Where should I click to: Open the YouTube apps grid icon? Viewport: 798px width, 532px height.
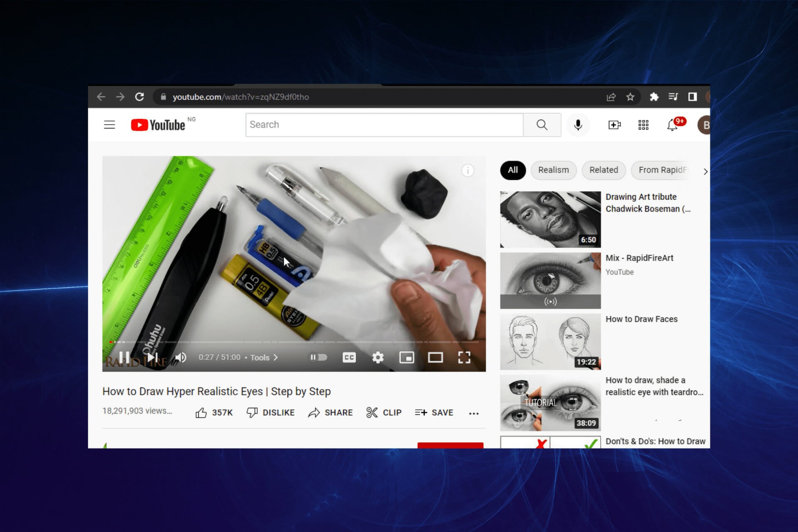(x=643, y=125)
